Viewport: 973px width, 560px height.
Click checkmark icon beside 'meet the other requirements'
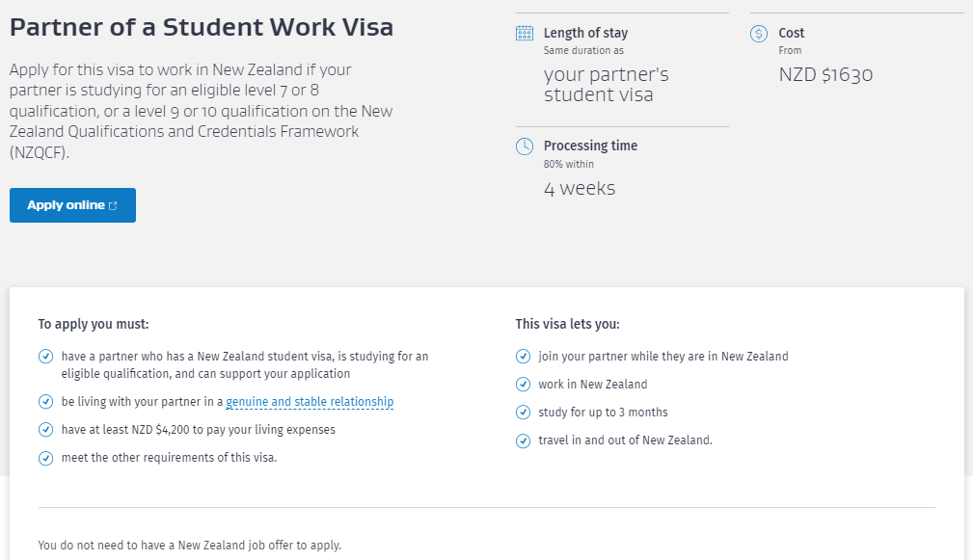[45, 458]
